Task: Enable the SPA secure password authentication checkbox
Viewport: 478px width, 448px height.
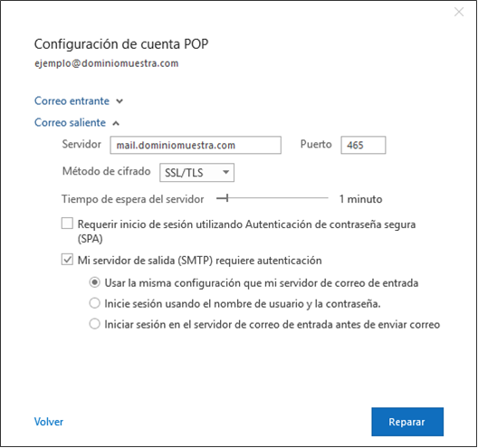Action: [67, 223]
